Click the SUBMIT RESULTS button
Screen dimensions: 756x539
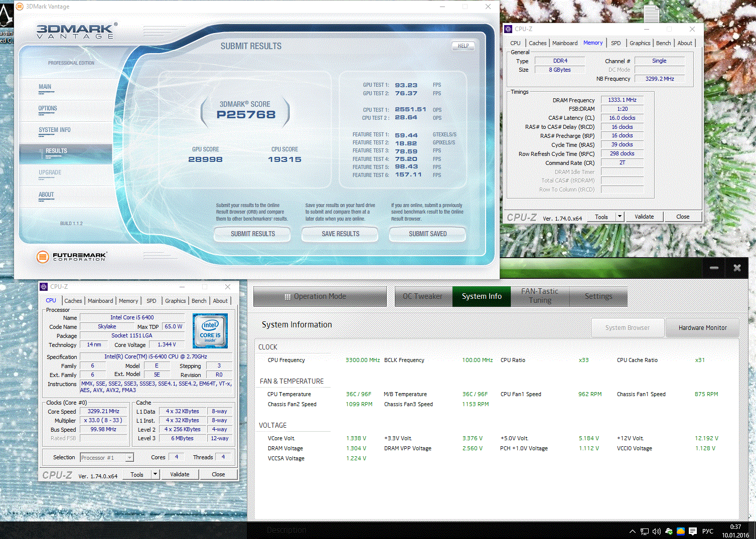pos(253,234)
